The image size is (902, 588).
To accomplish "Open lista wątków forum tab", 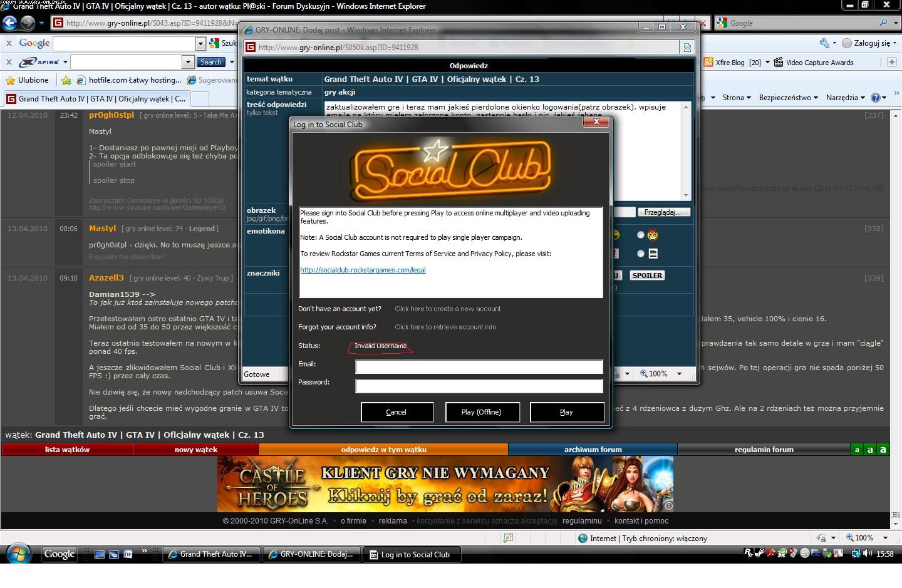I will tap(67, 450).
